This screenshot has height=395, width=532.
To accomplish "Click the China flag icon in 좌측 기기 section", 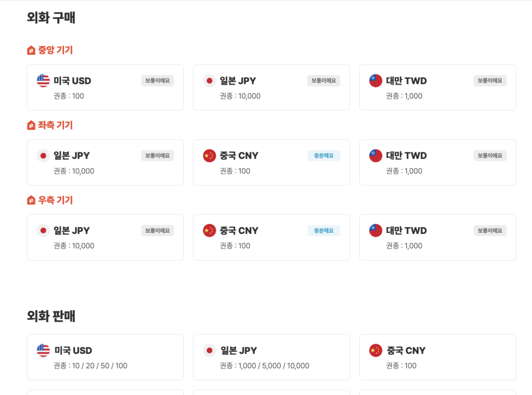I will [x=209, y=155].
